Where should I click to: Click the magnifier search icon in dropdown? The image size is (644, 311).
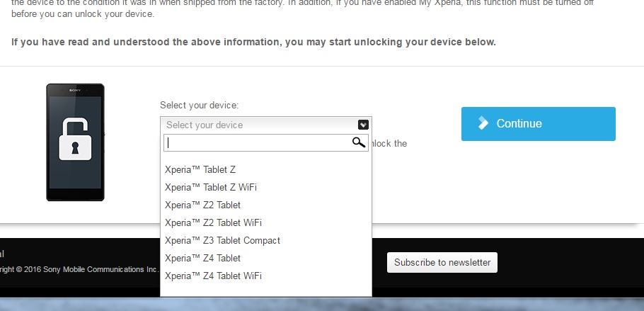(359, 142)
